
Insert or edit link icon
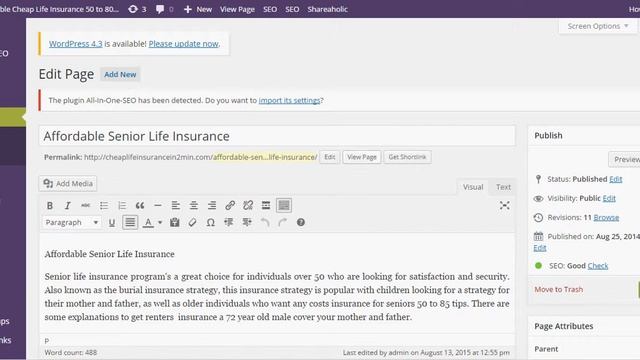click(x=230, y=205)
